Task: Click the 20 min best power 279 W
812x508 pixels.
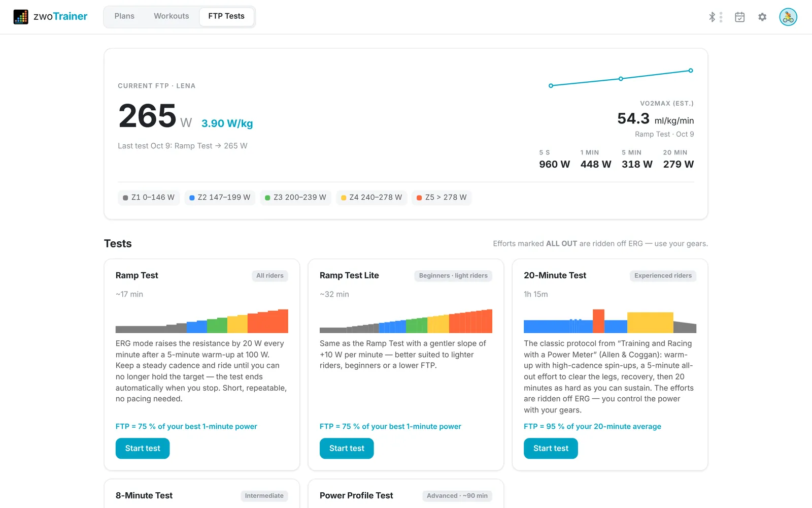Action: (x=679, y=159)
